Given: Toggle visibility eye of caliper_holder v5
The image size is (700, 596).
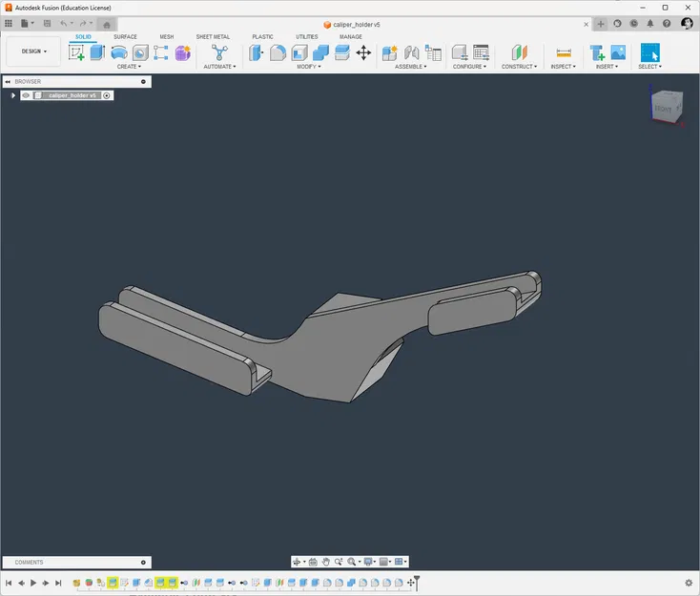Looking at the screenshot, I should pos(26,95).
